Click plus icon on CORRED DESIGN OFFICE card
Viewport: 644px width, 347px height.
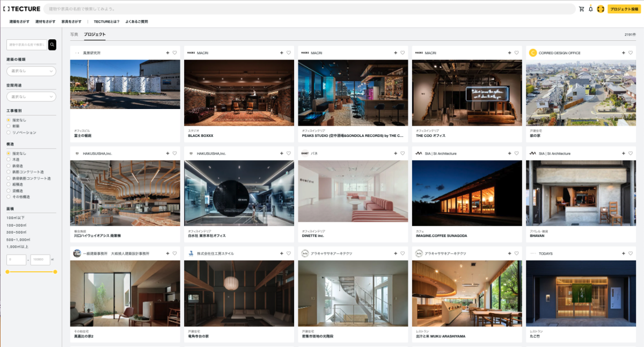pyautogui.click(x=624, y=53)
